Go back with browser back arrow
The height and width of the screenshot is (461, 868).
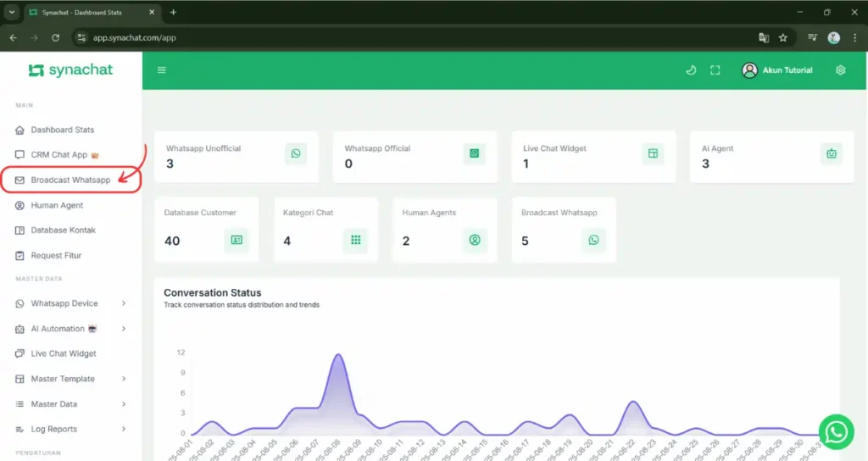(x=14, y=37)
